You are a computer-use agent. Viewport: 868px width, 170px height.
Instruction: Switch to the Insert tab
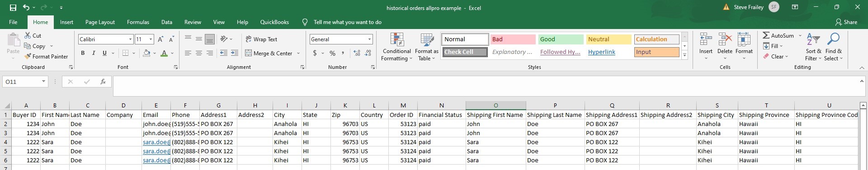(66, 22)
